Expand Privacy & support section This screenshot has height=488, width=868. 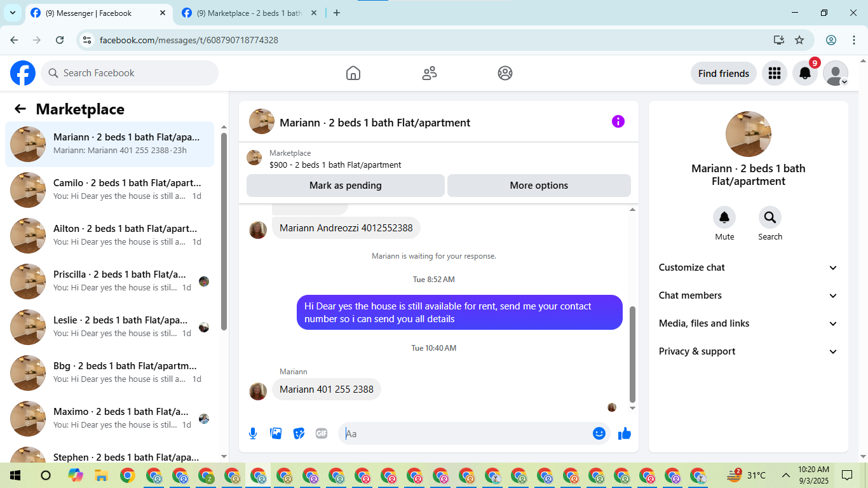click(x=749, y=351)
